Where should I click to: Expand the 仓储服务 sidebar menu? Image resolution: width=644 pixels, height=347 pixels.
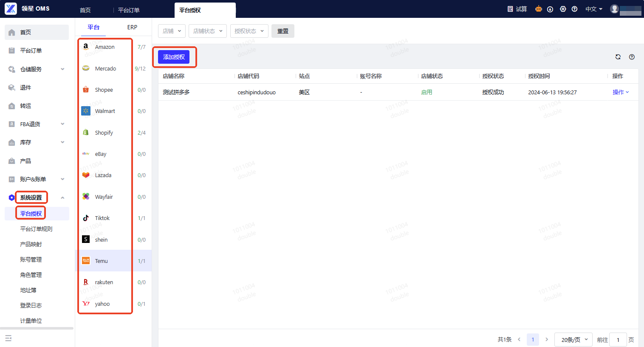pos(62,69)
